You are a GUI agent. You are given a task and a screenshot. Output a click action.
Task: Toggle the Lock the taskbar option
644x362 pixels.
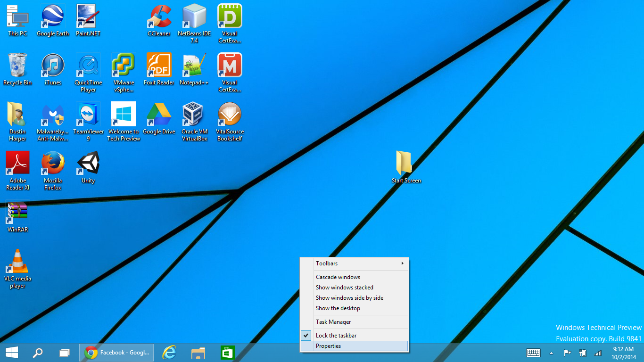click(336, 336)
